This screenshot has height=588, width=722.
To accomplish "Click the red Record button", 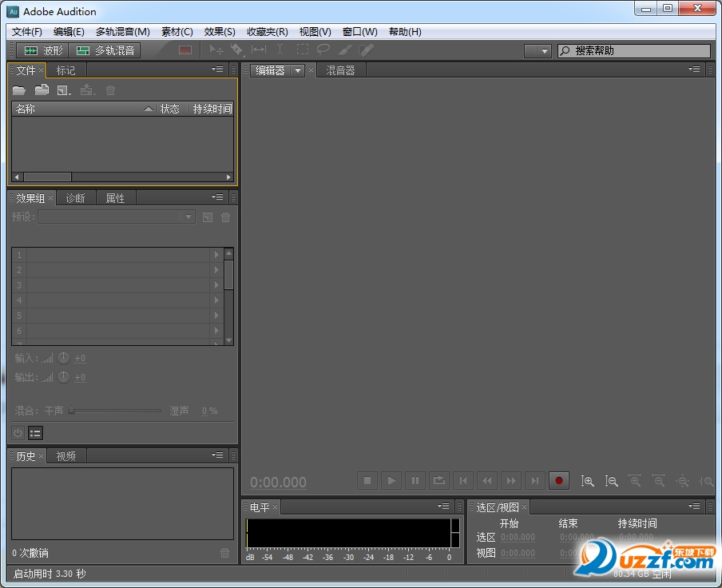I will tap(558, 481).
